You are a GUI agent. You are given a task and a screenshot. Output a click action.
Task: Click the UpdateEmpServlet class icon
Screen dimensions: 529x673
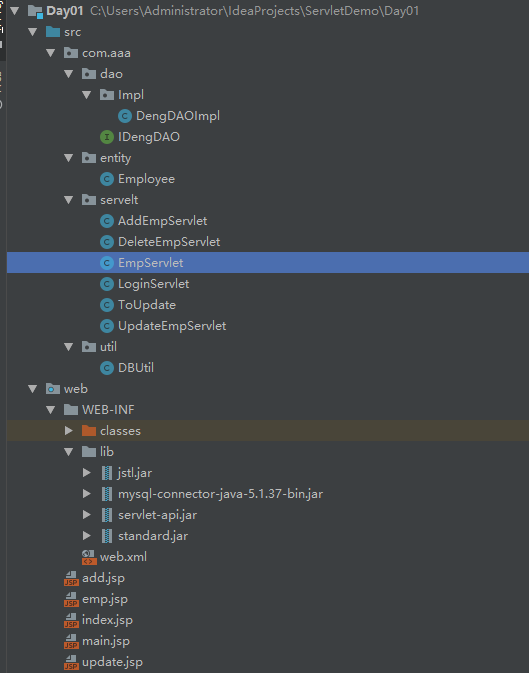pyautogui.click(x=107, y=326)
